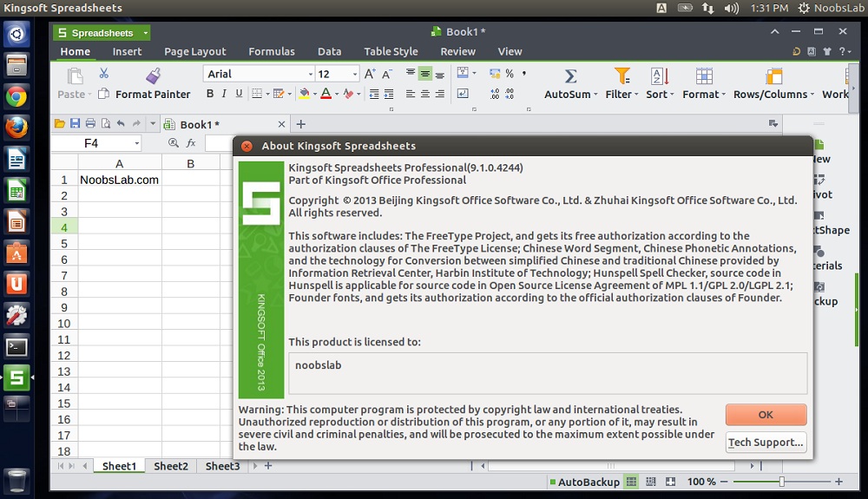Close the About Kingsoft Spreadsheets dialog

[247, 146]
